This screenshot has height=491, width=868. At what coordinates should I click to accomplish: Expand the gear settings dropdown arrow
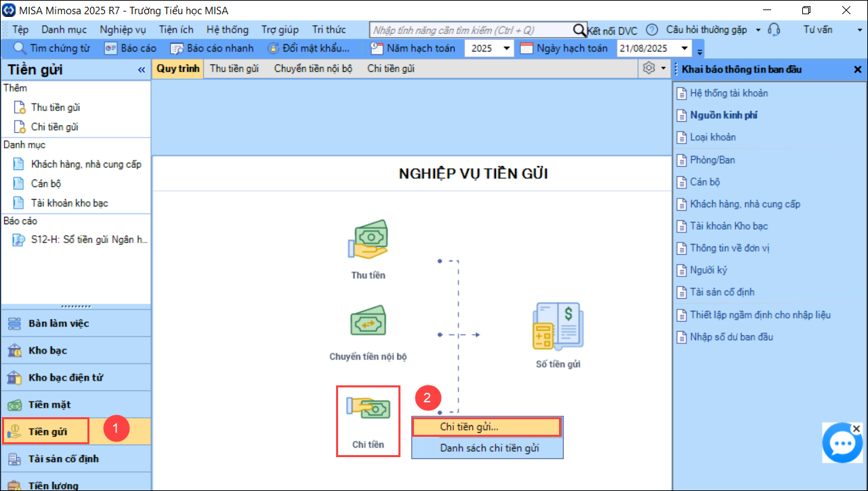(x=663, y=68)
